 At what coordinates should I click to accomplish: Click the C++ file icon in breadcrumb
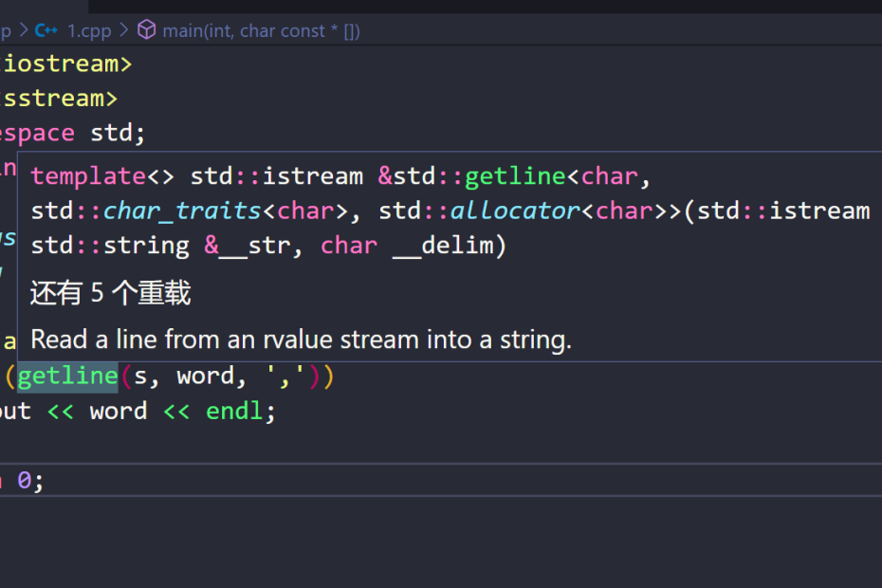pos(46,30)
